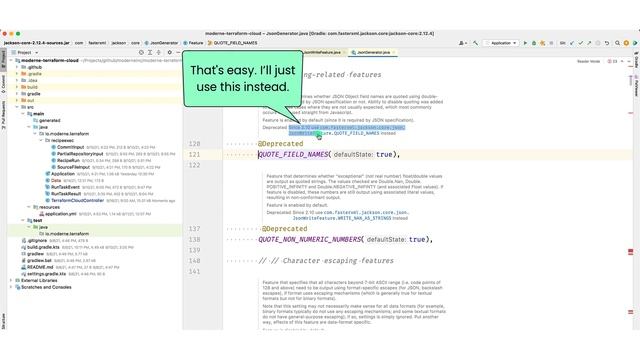Commit changes with the Git checkmark icon

[580, 43]
